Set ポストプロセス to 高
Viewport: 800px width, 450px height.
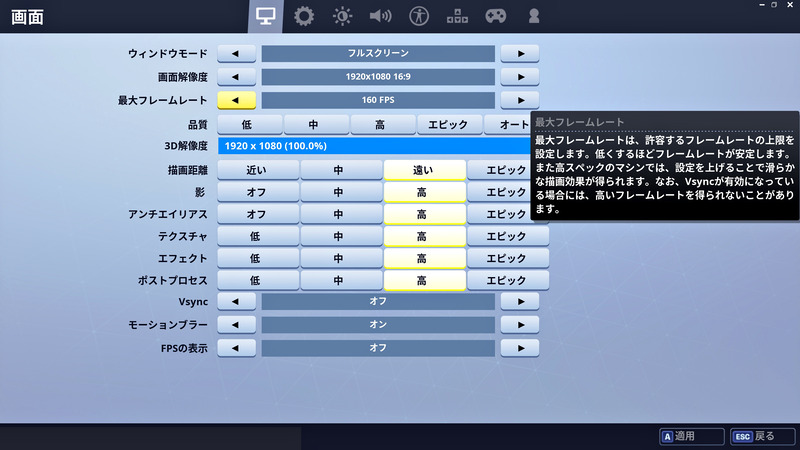click(424, 281)
